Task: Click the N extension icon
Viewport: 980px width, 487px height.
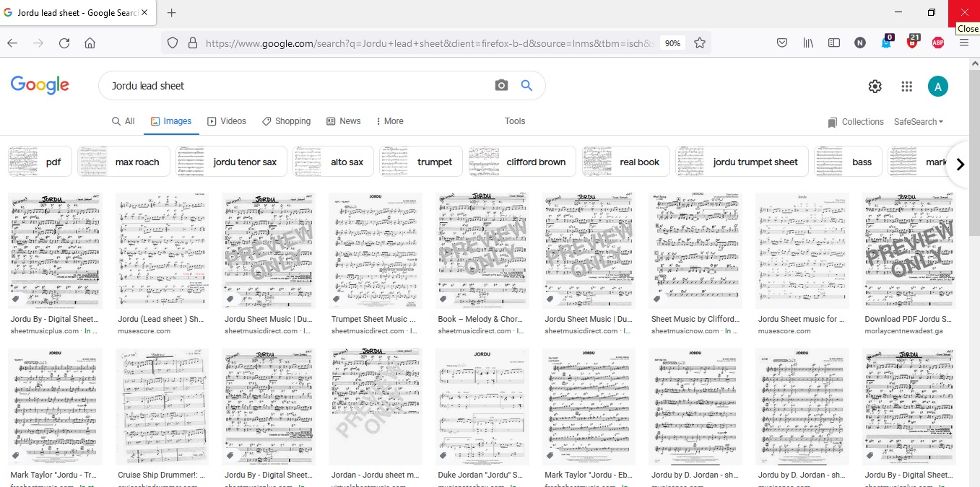Action: point(860,43)
